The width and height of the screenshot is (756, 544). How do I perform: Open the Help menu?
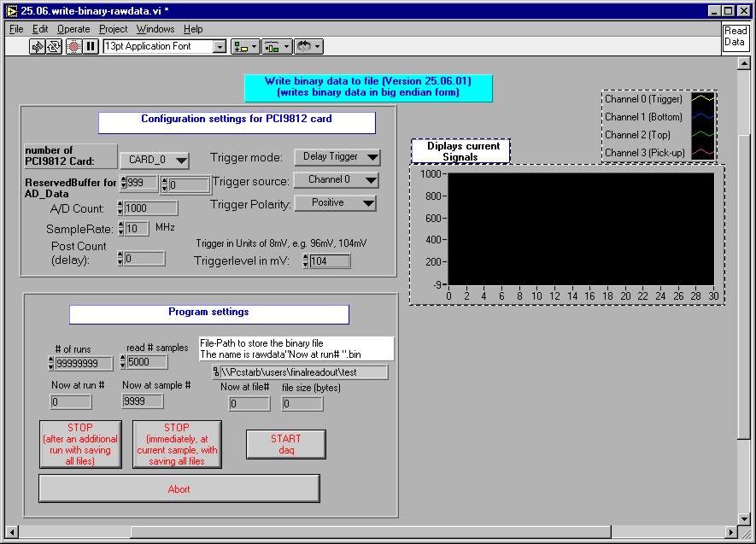(193, 29)
